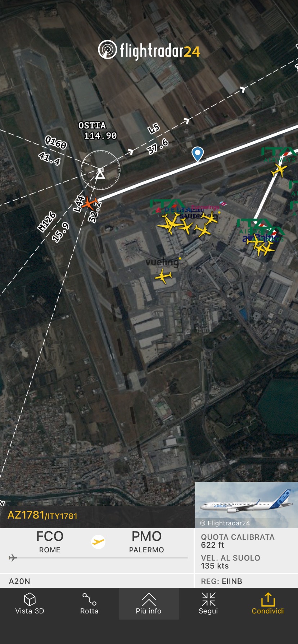Tap the AZ1781 flight number header
The image size is (298, 644).
coord(42,515)
